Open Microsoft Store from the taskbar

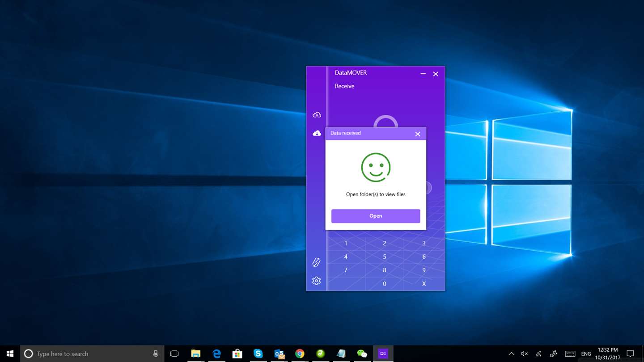(x=237, y=354)
